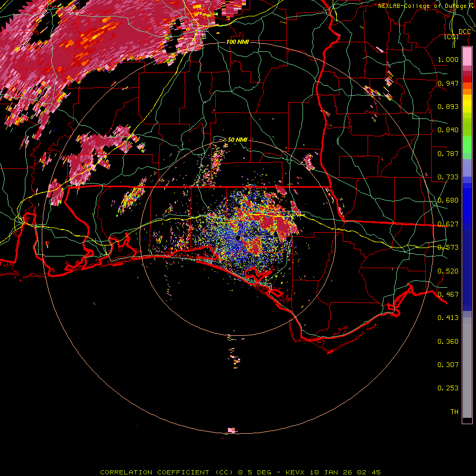476x476 pixels.
Task: Select the 0.627 scale value
Action: (448, 224)
